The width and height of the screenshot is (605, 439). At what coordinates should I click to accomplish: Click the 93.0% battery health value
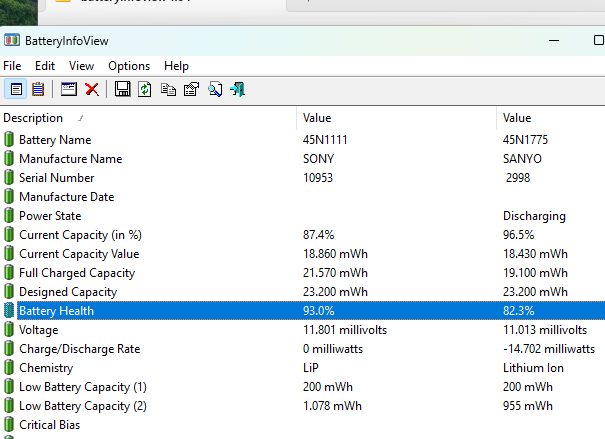(318, 311)
